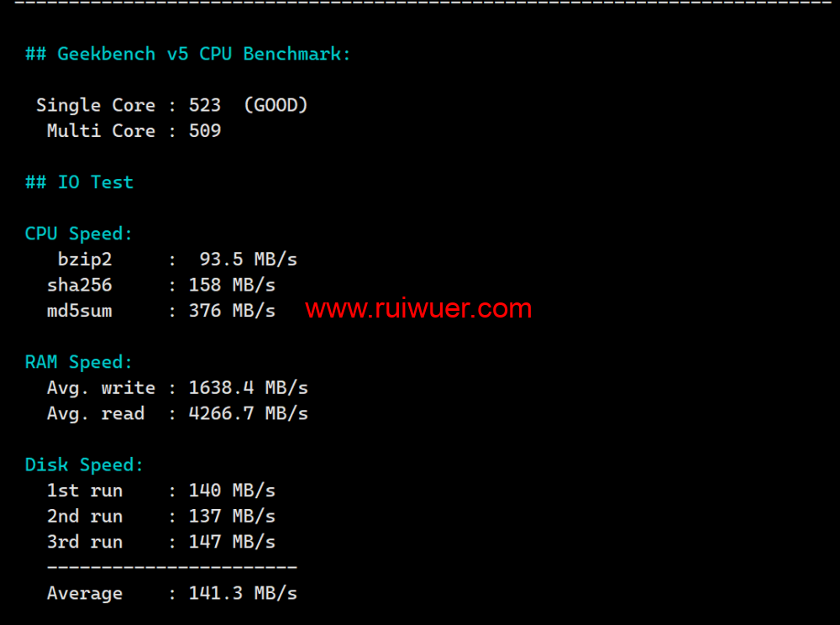Click the dashed line above Average
This screenshot has height=625, width=840.
coord(172,568)
